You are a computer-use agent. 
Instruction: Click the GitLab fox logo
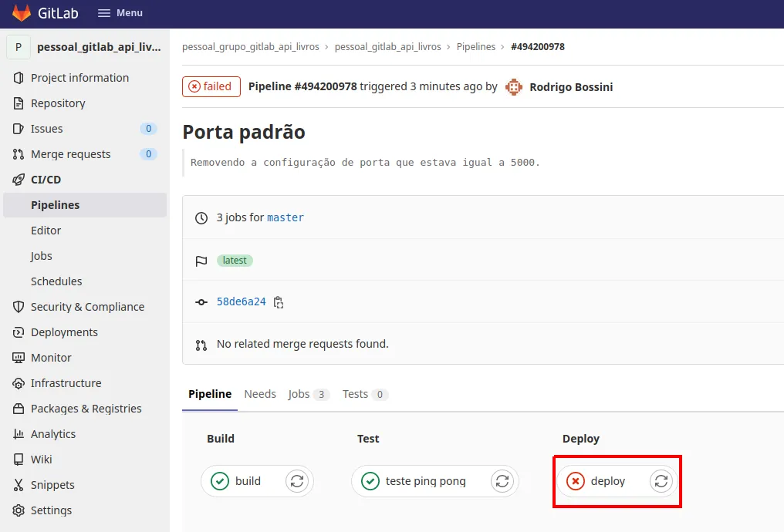tap(22, 13)
